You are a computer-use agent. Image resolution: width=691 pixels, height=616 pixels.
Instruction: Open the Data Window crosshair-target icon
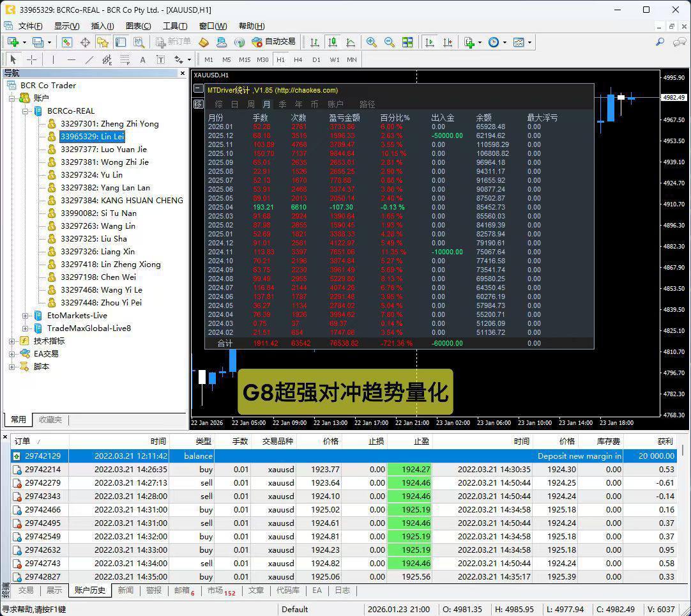(85, 42)
